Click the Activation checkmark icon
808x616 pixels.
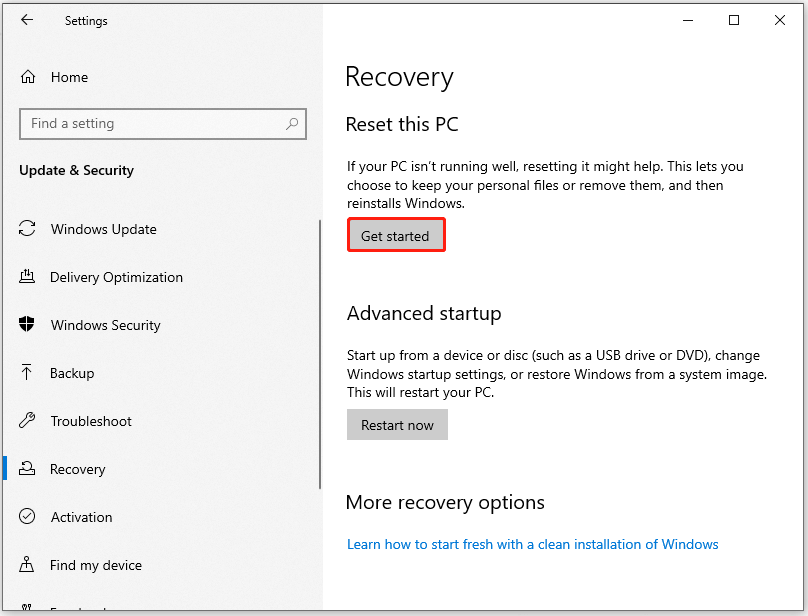28,517
